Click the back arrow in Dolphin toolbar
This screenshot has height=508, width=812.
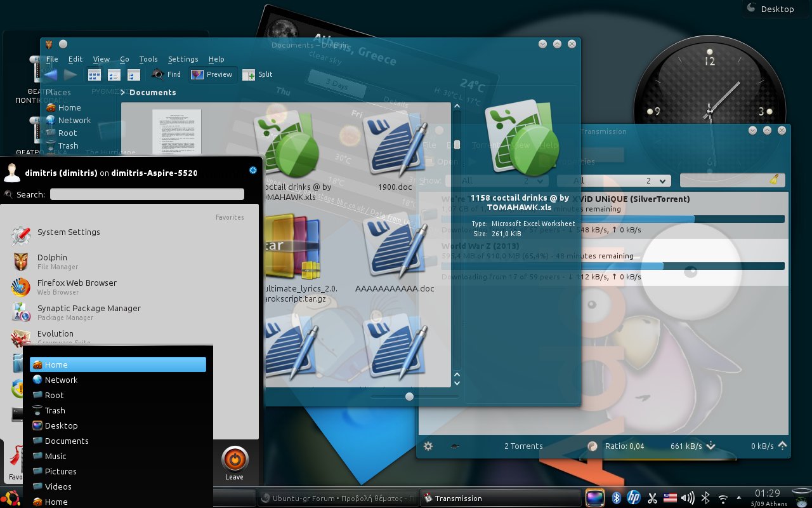click(51, 75)
